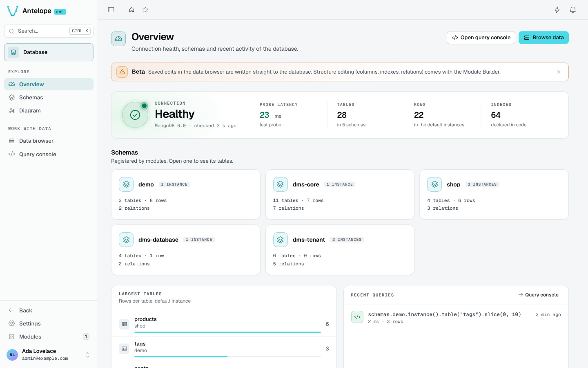Click the recent query code icon

pos(357,317)
